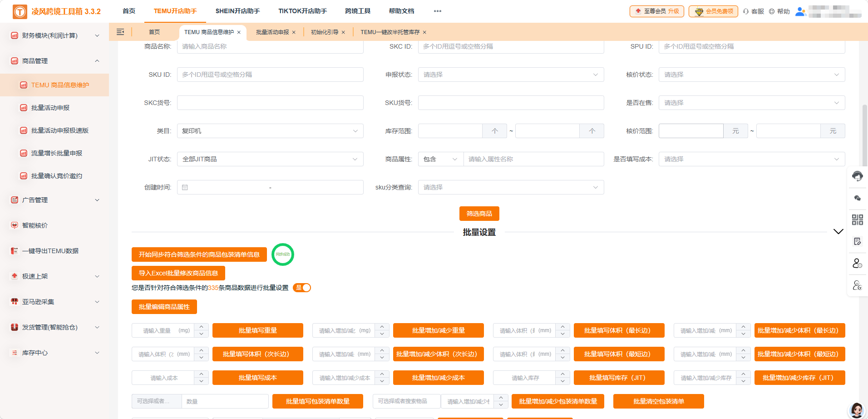Click the 筛选商品 button

(x=478, y=214)
